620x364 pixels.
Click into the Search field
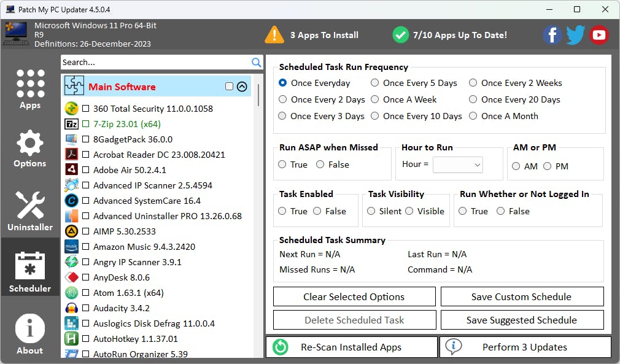point(156,62)
